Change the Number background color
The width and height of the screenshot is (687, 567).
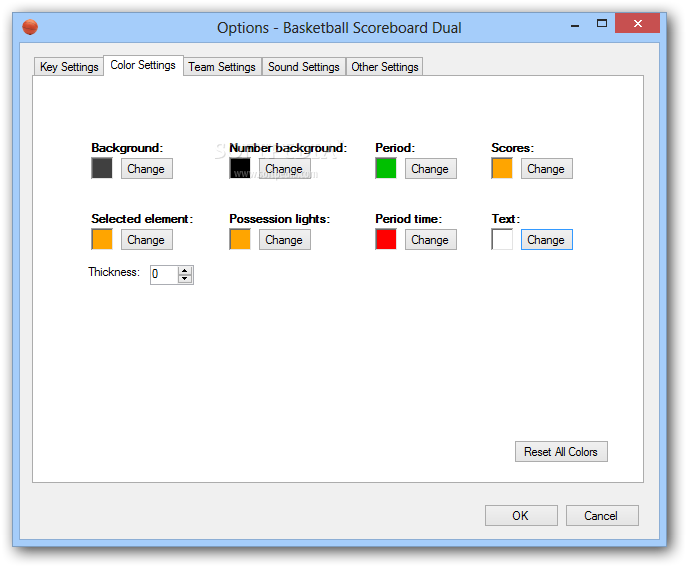285,169
